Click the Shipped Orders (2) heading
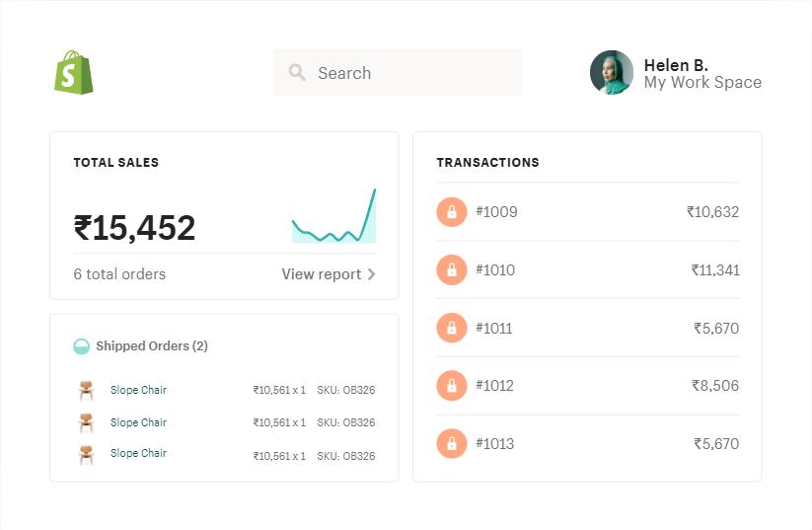The image size is (812, 530). coord(152,346)
